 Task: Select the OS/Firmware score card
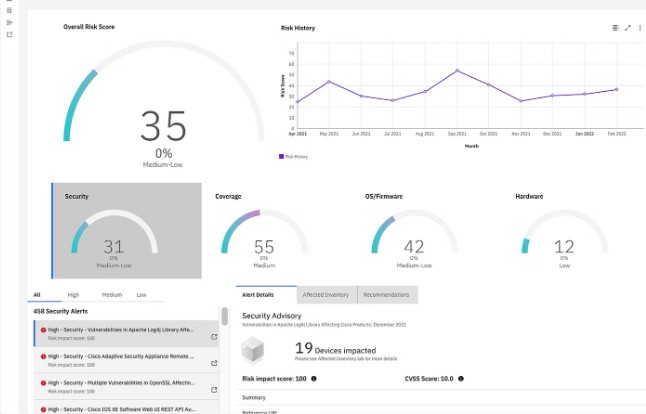pos(414,232)
